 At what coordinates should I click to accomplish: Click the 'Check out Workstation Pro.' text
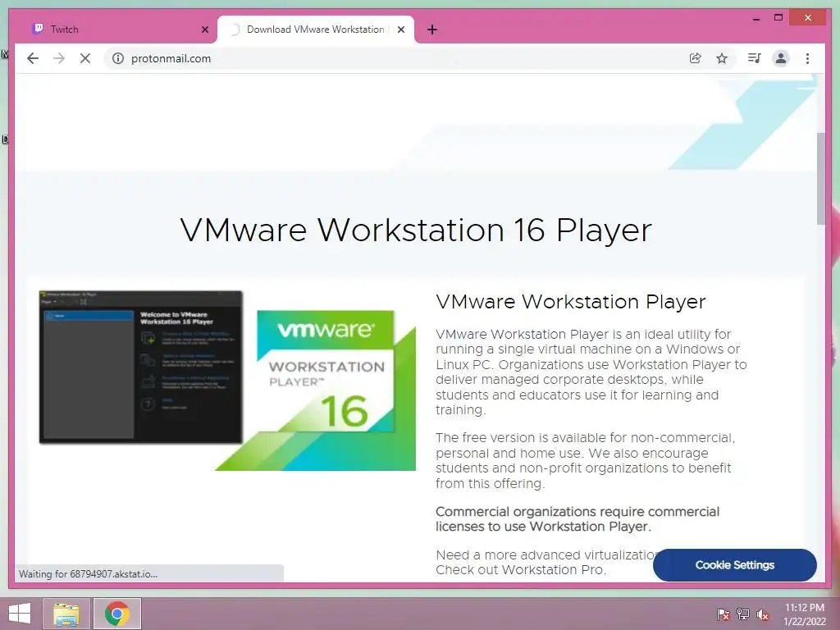(521, 570)
